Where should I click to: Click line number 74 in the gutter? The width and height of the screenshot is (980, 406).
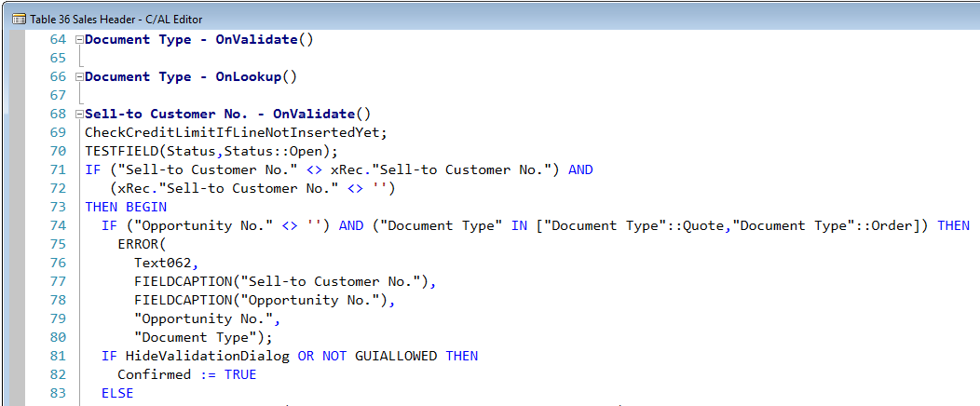tap(58, 225)
